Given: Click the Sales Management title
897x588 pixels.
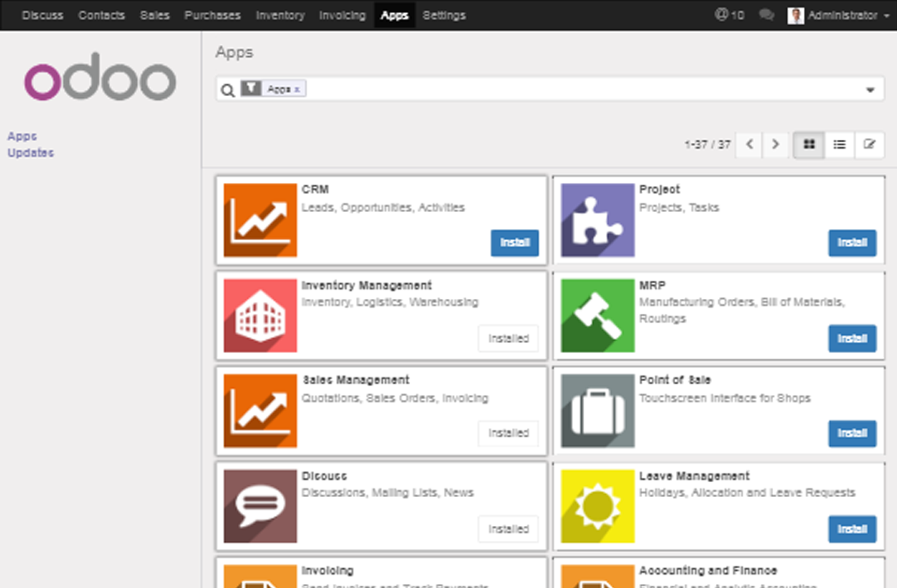Looking at the screenshot, I should point(356,380).
